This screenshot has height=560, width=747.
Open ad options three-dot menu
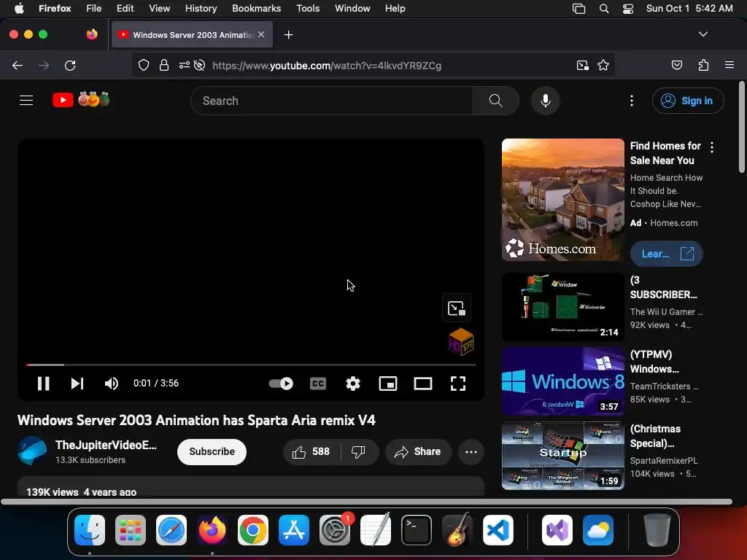pyautogui.click(x=712, y=147)
